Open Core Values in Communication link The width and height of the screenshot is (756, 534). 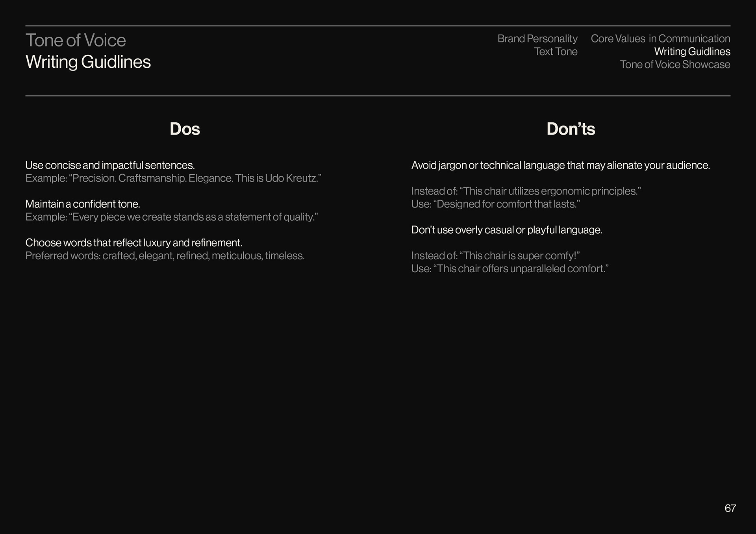point(660,39)
